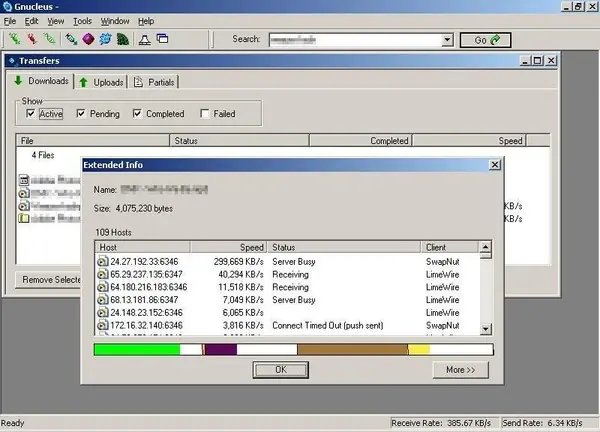Toggle the Pending checkbox

(81, 114)
